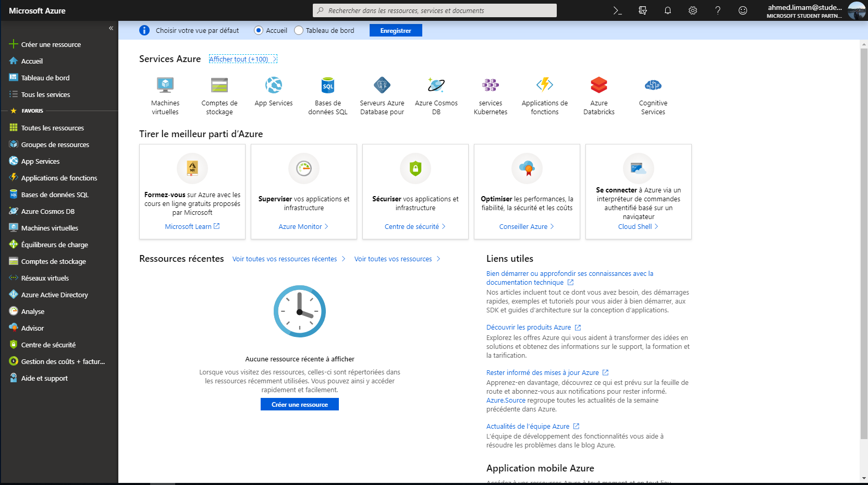Open Azure Monitor link with chevron

point(303,226)
